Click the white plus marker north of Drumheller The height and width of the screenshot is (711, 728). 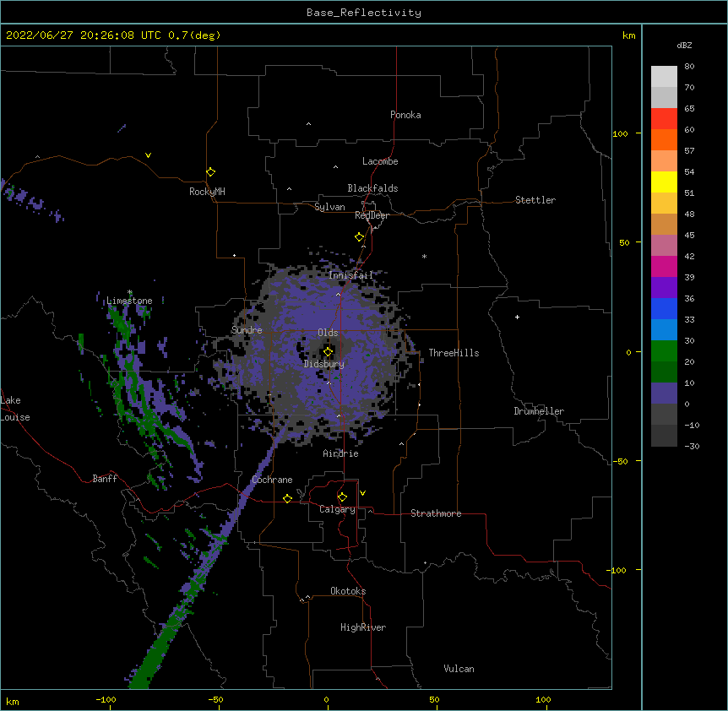point(517,317)
